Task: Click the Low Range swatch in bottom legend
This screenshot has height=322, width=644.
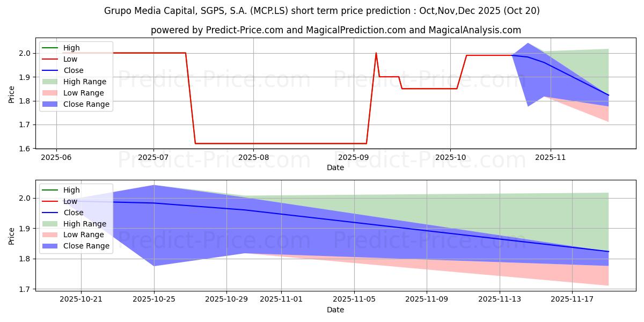Action: [50, 235]
